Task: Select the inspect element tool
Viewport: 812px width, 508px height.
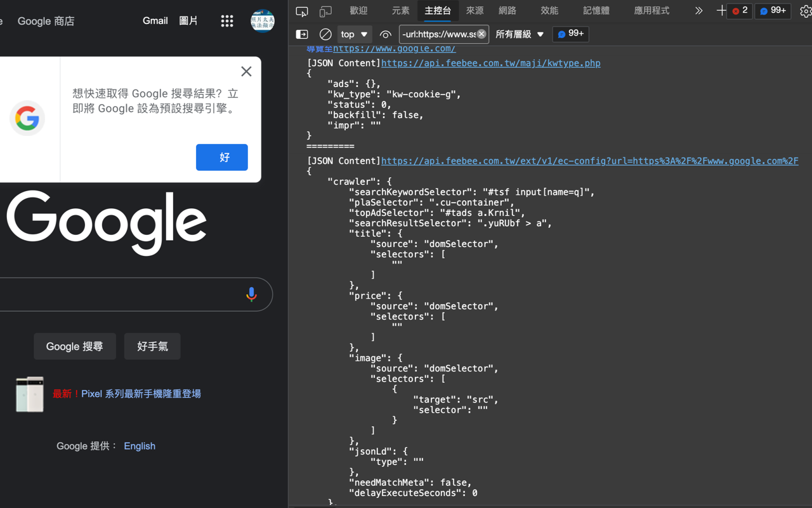Action: coord(301,11)
